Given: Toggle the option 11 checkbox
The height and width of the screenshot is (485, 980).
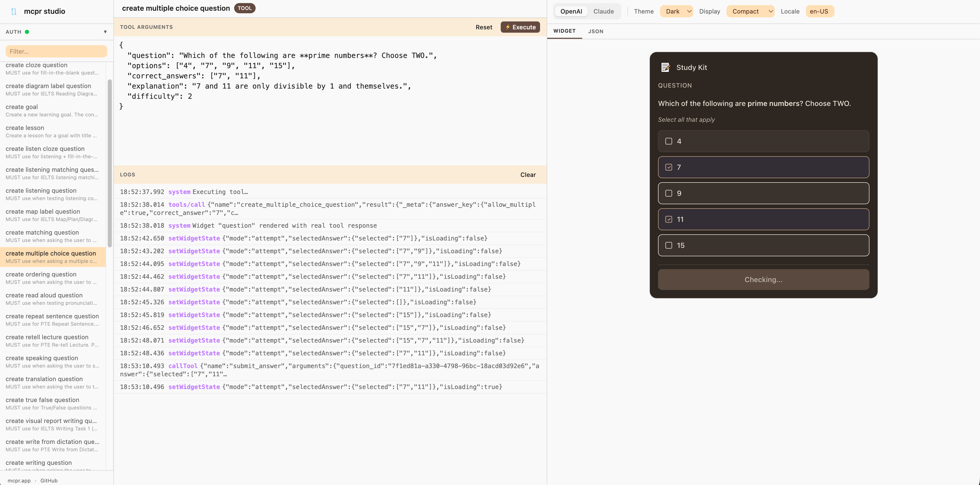Looking at the screenshot, I should click(668, 220).
